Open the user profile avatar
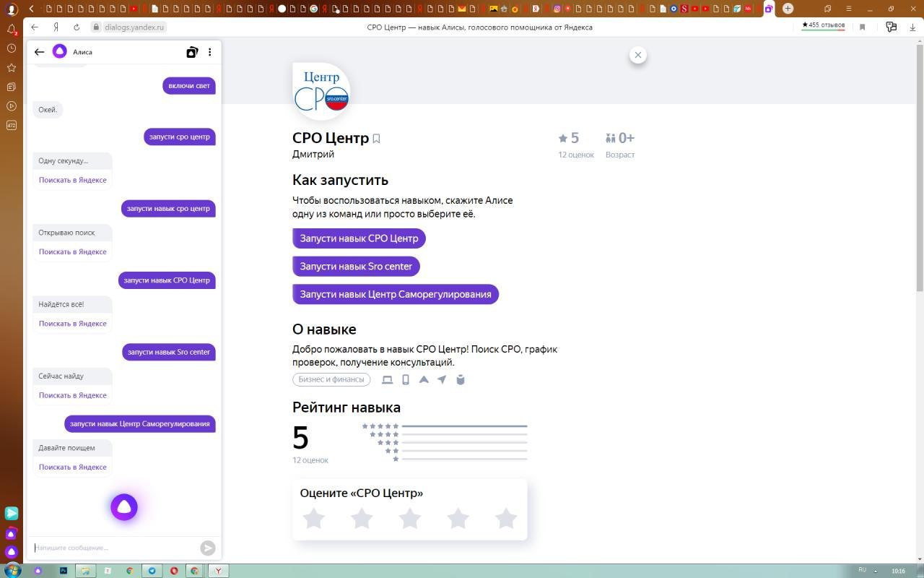 12,9
